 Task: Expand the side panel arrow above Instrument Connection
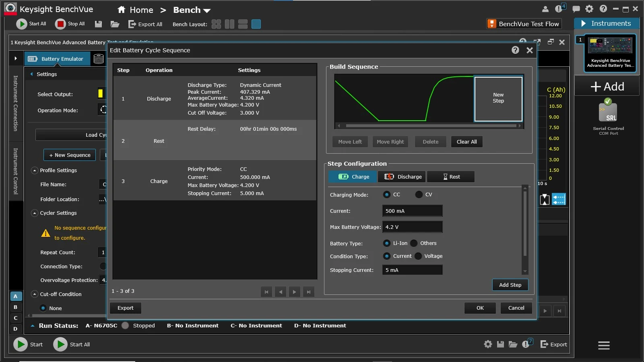click(16, 58)
